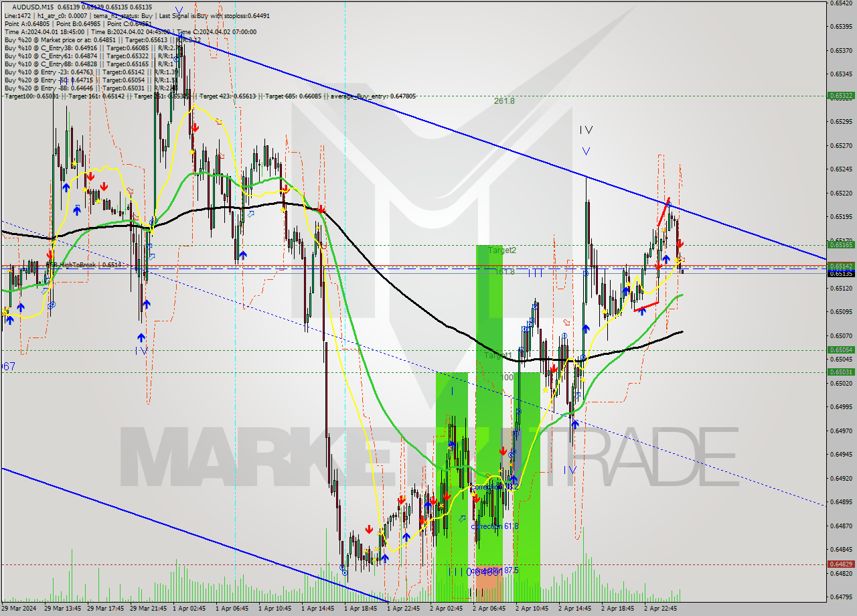
Task: Click the Target2 label on green bar
Action: (x=502, y=250)
